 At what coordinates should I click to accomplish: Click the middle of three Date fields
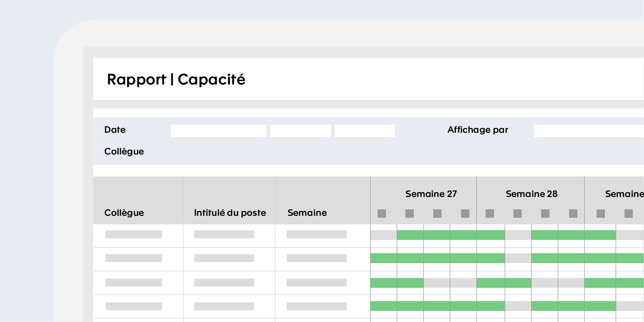pos(301,131)
